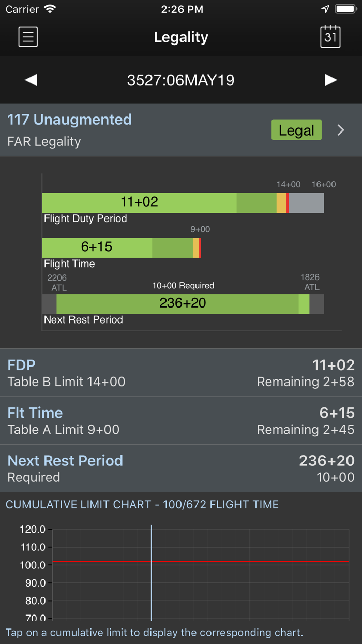Open FAR Legality details via the chevron
The width and height of the screenshot is (362, 644).
point(340,130)
